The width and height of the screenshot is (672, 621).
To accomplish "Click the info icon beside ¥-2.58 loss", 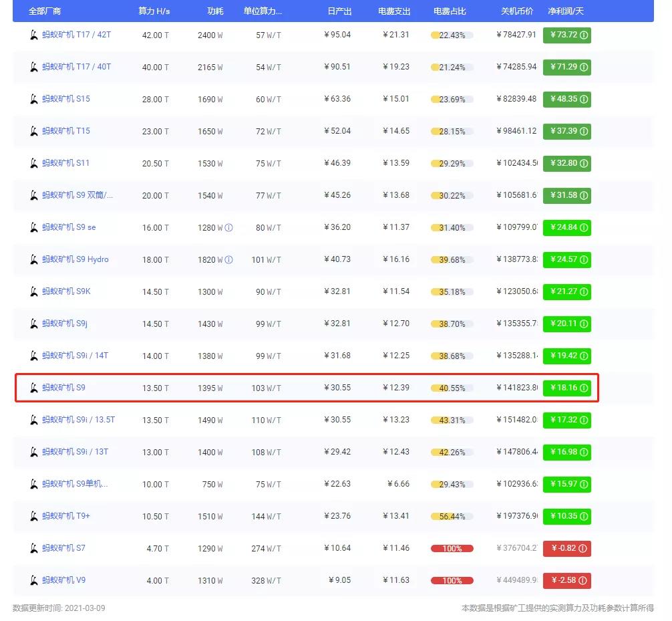I will pos(583,580).
